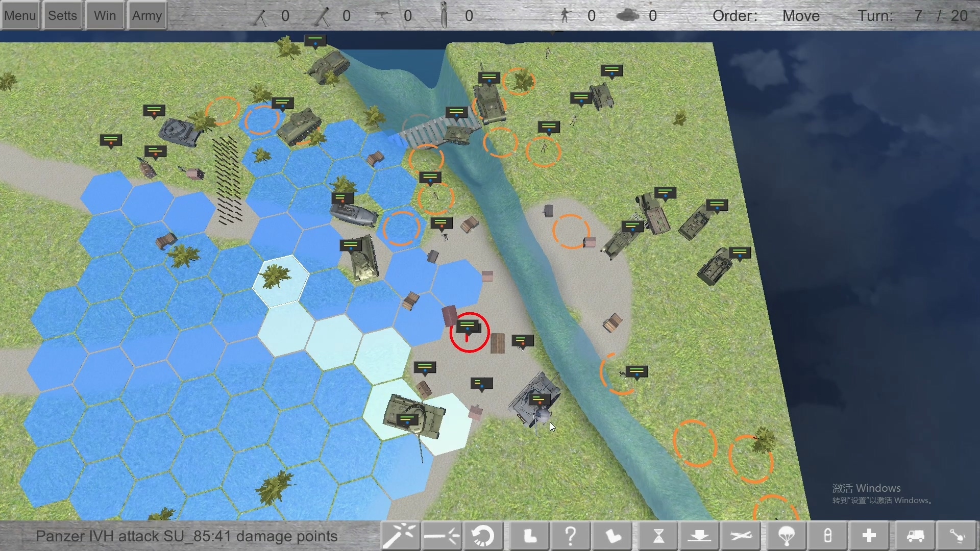Select the ranged fire line icon
Image resolution: width=980 pixels, height=551 pixels.
point(442,536)
